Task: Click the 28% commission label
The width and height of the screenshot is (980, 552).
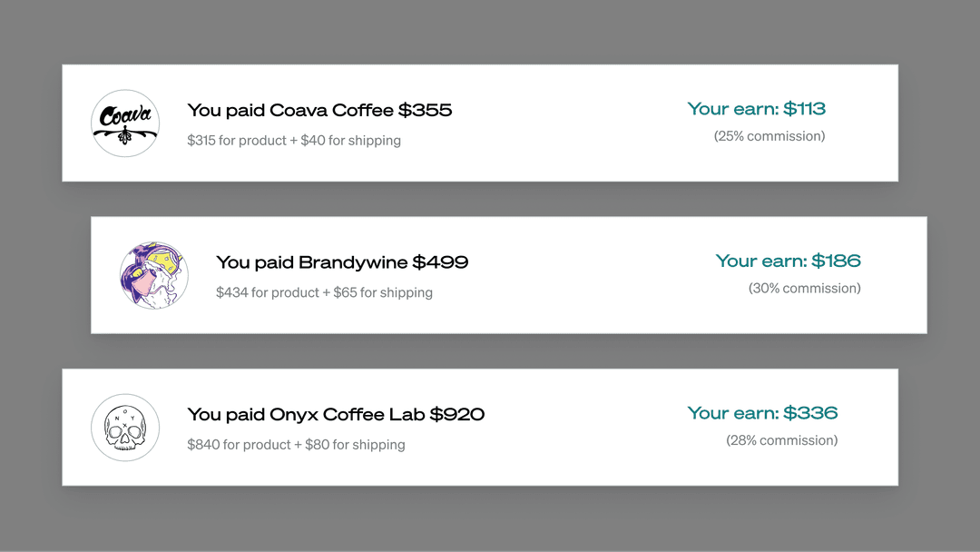Action: (x=782, y=440)
